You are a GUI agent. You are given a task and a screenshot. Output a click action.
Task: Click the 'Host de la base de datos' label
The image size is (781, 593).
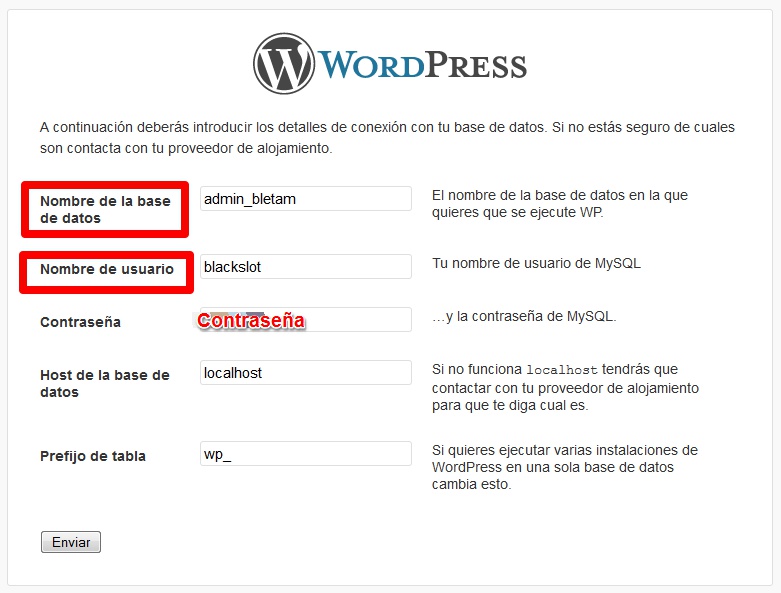click(x=105, y=383)
